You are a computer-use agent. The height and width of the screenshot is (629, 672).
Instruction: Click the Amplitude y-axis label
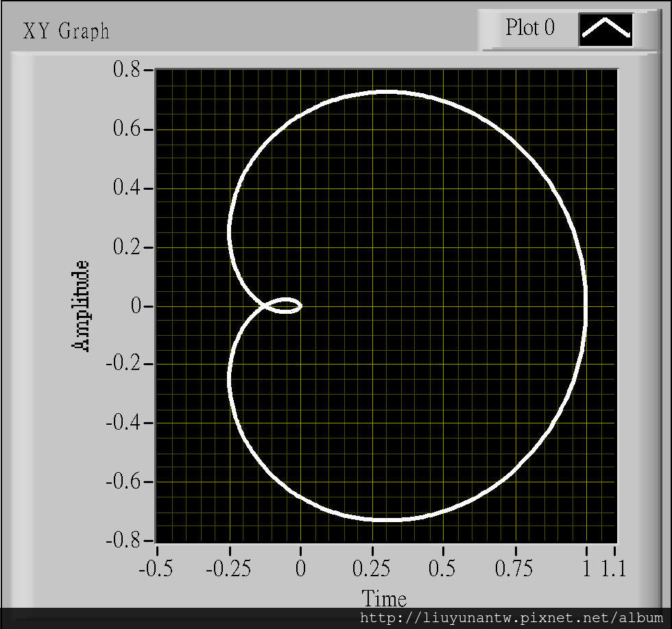coord(80,306)
